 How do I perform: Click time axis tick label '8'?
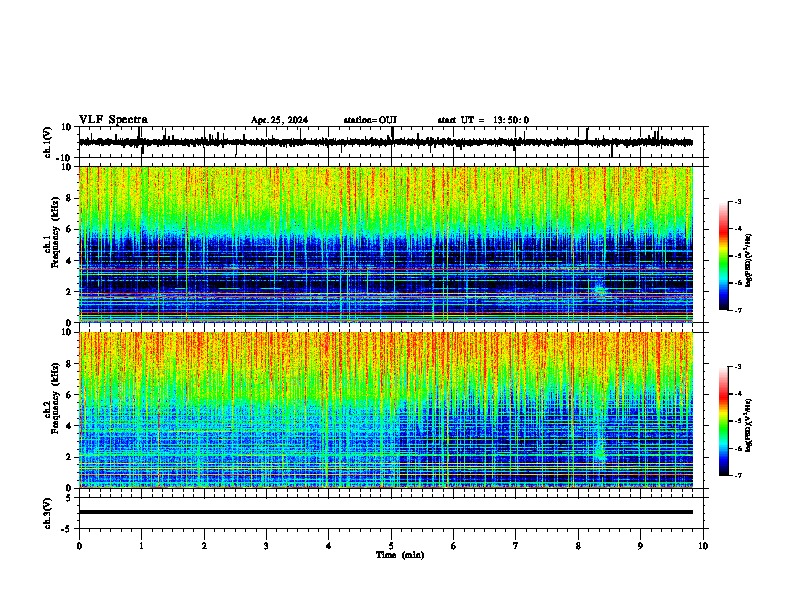pos(578,546)
